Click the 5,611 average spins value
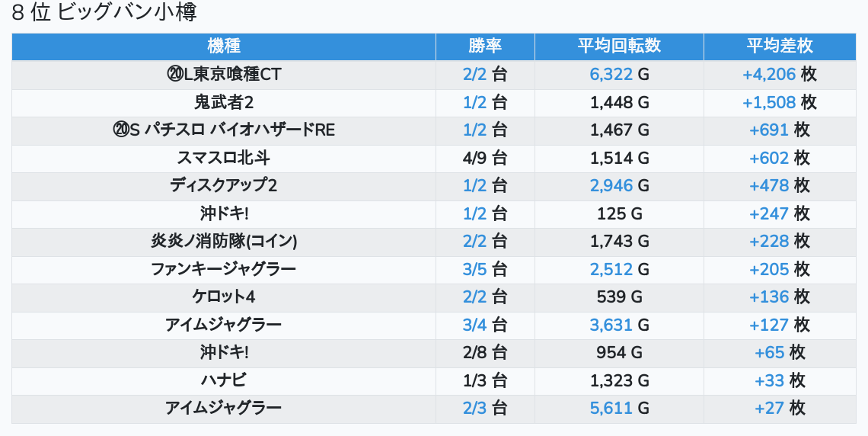Viewport: 868px width, 436px height. coord(611,408)
